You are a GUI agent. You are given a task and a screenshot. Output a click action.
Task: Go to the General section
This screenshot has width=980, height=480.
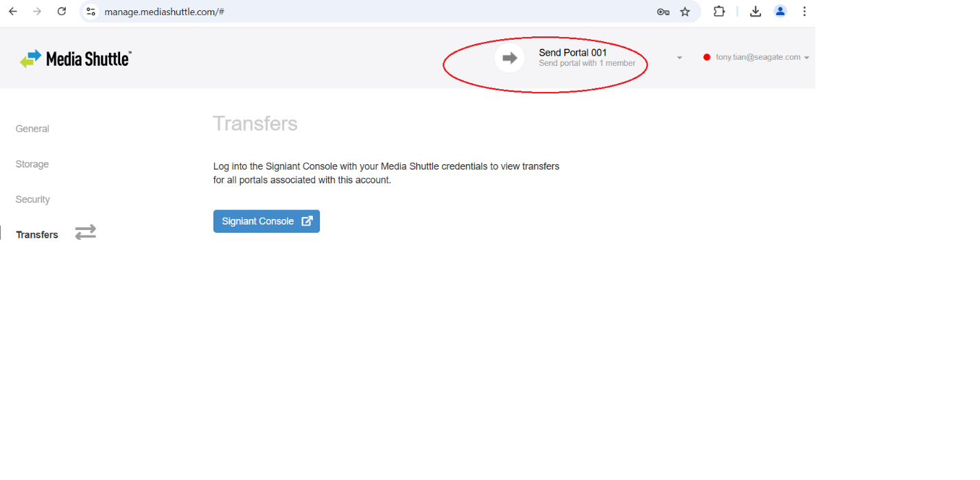(32, 129)
